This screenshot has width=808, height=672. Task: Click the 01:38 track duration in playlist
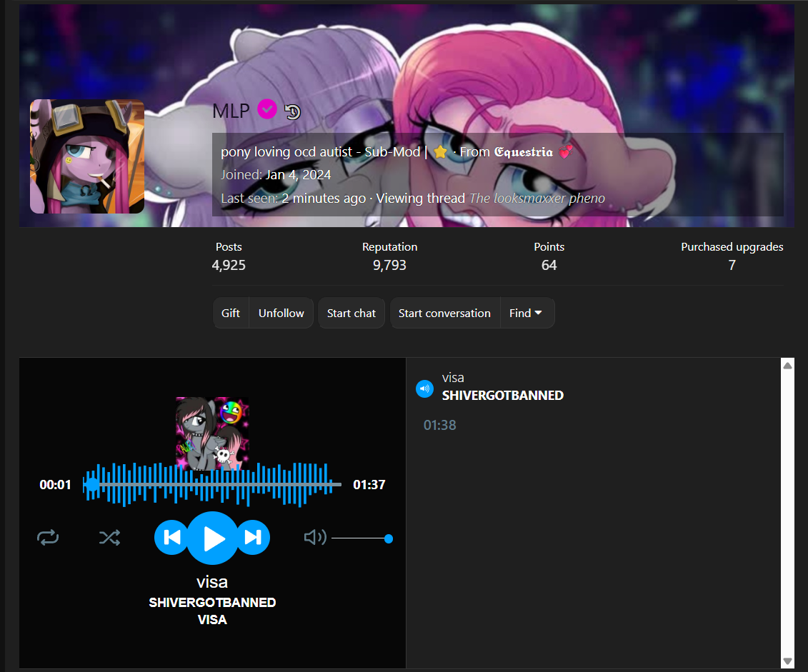pyautogui.click(x=439, y=425)
